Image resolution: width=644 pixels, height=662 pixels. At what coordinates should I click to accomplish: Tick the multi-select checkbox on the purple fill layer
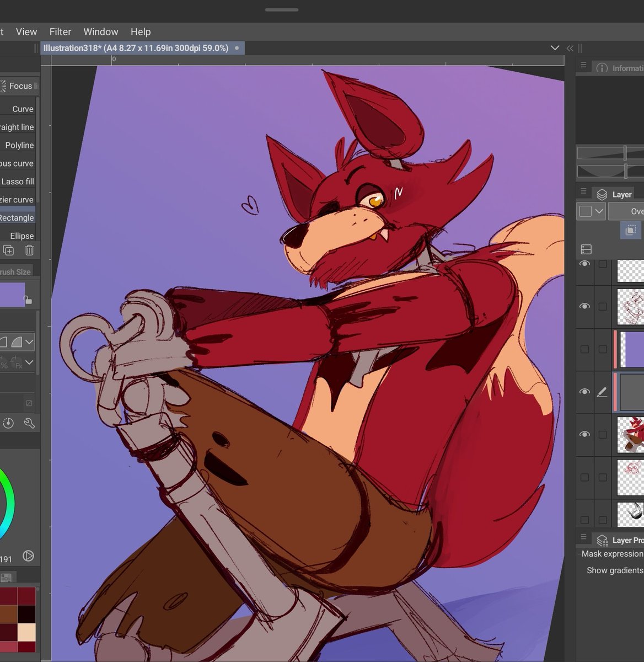(603, 349)
